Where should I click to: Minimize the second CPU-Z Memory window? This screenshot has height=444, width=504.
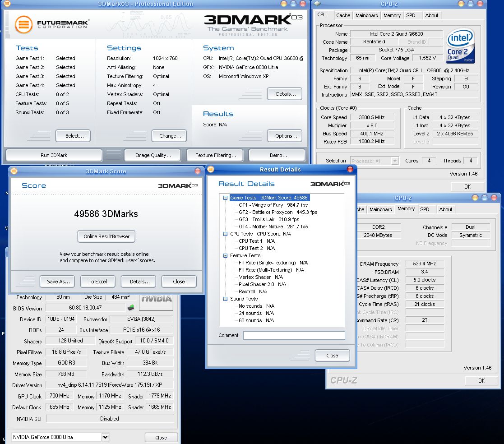(x=475, y=198)
